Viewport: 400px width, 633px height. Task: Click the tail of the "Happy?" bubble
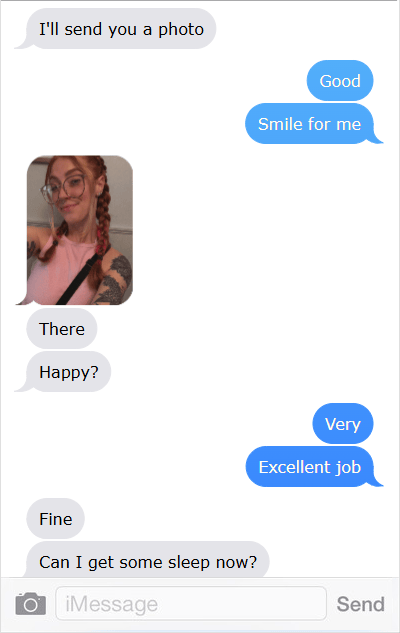pyautogui.click(x=21, y=386)
